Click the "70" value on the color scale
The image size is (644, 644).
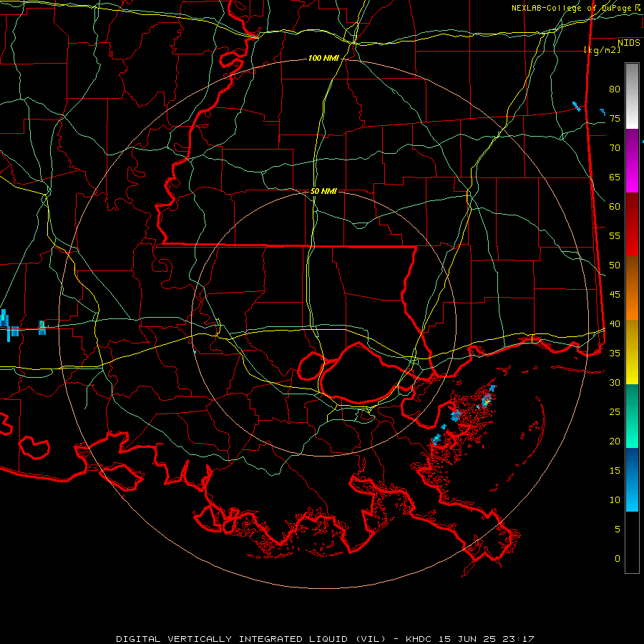pyautogui.click(x=615, y=148)
